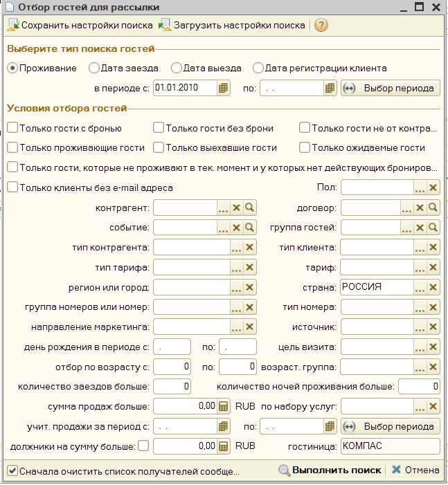Clear группа номеров или номер field

tap(249, 307)
